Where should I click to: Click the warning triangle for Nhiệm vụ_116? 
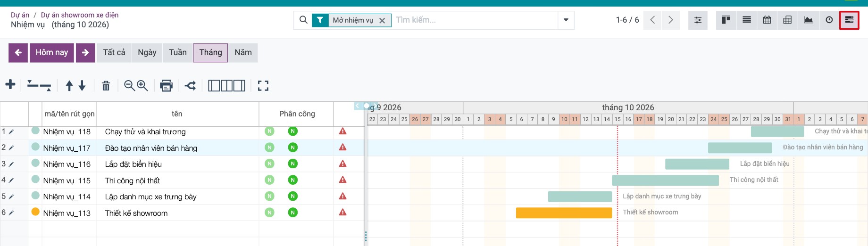(x=343, y=164)
